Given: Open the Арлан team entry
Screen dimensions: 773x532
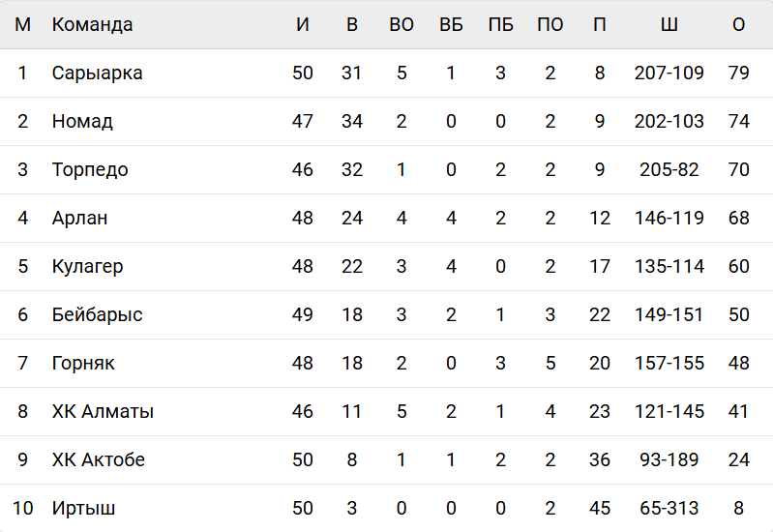Looking at the screenshot, I should click(x=79, y=218).
